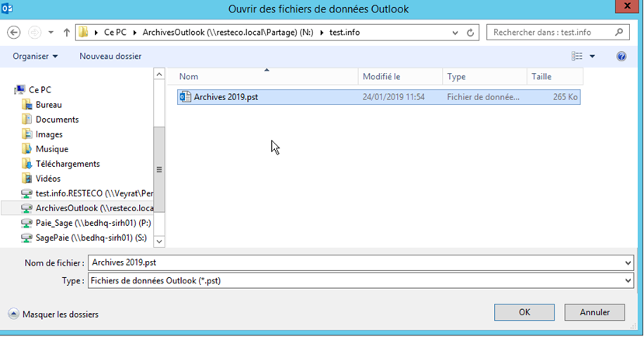Click the Bureau folder icon
644x337 pixels.
coord(26,105)
